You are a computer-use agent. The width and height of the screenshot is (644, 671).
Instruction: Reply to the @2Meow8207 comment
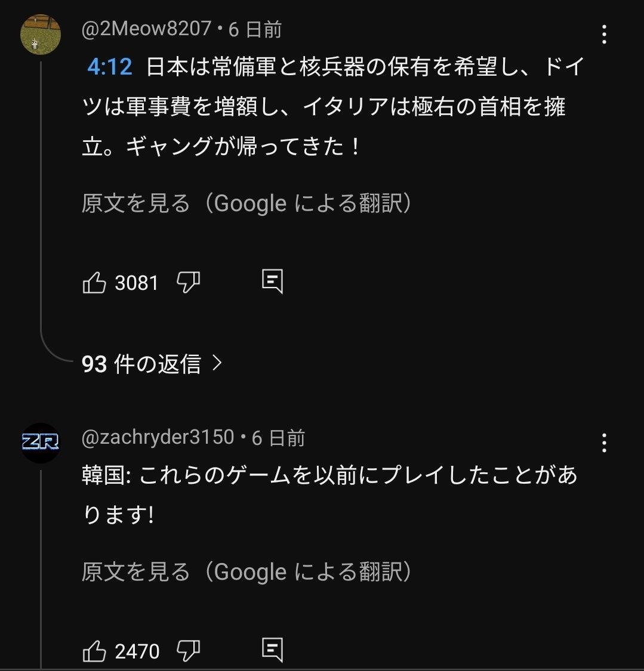(272, 282)
